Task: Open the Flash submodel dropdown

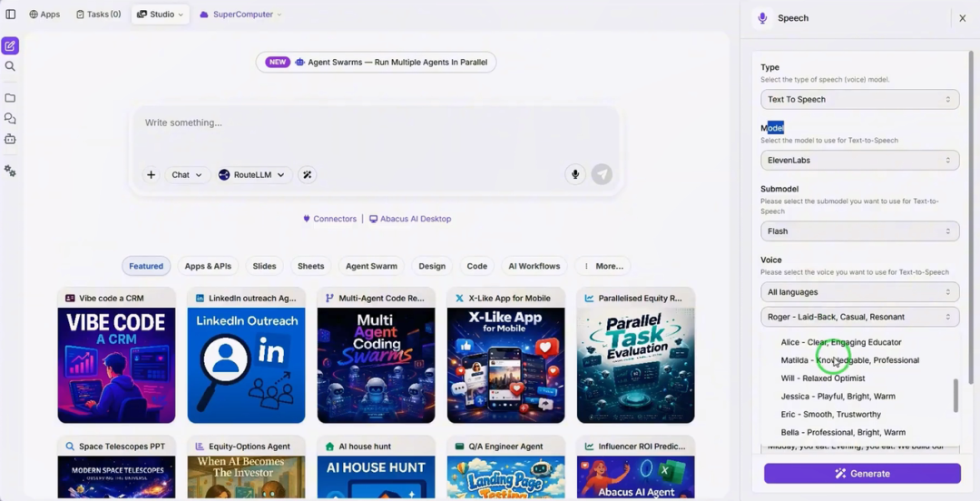Action: (859, 231)
